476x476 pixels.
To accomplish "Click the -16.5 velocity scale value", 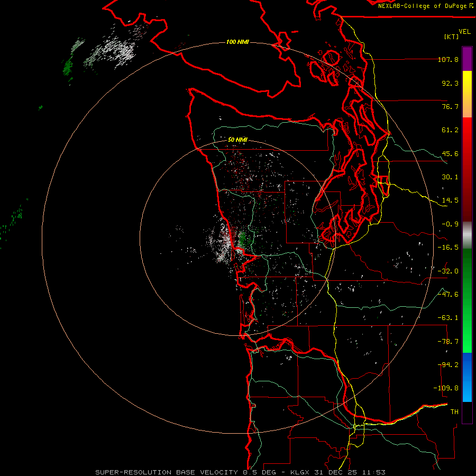I will [x=448, y=248].
